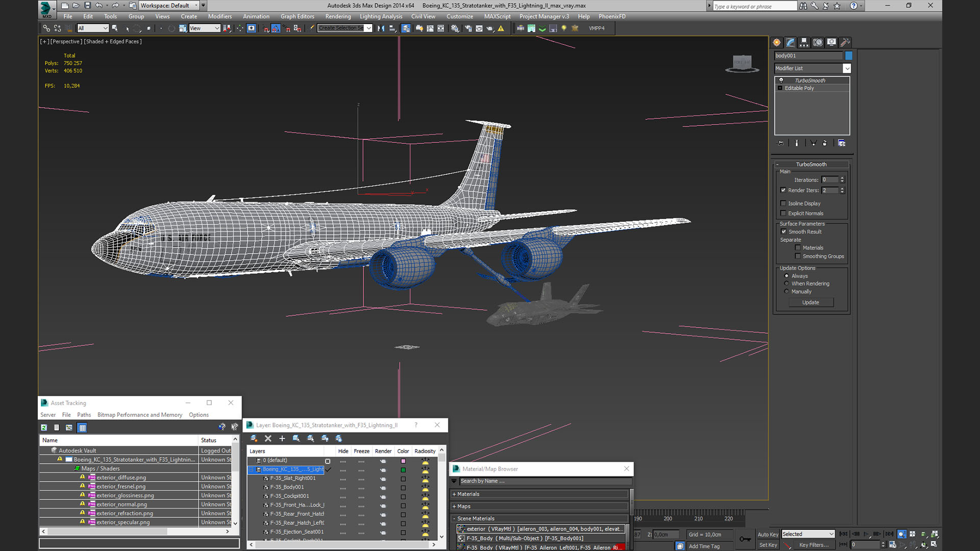Click the Set Key button
The height and width of the screenshot is (551, 980).
[768, 545]
